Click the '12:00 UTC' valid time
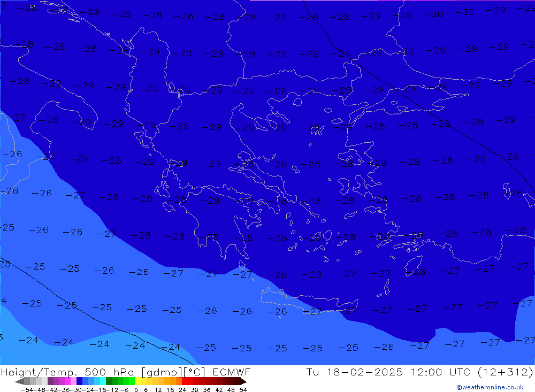Viewport: 535px width, 392px height. tap(440, 372)
